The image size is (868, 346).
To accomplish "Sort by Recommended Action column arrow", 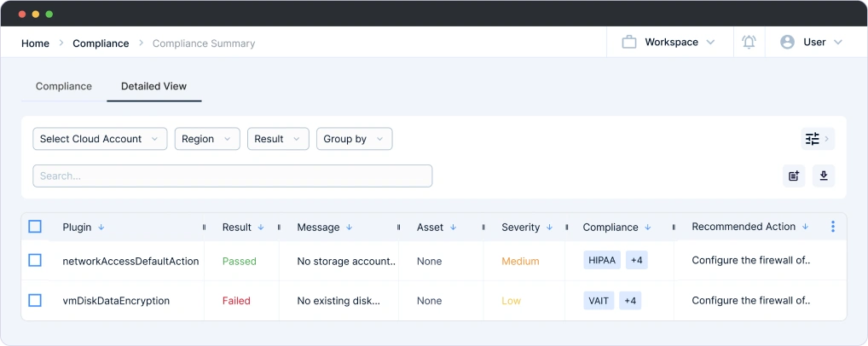I will [x=805, y=227].
